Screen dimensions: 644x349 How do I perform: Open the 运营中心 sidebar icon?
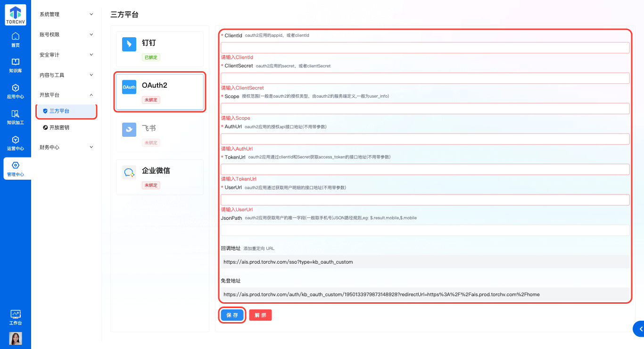point(15,143)
